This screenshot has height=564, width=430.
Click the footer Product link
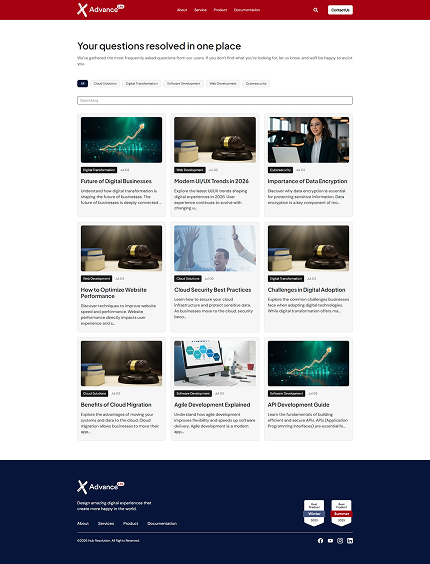pos(131,523)
